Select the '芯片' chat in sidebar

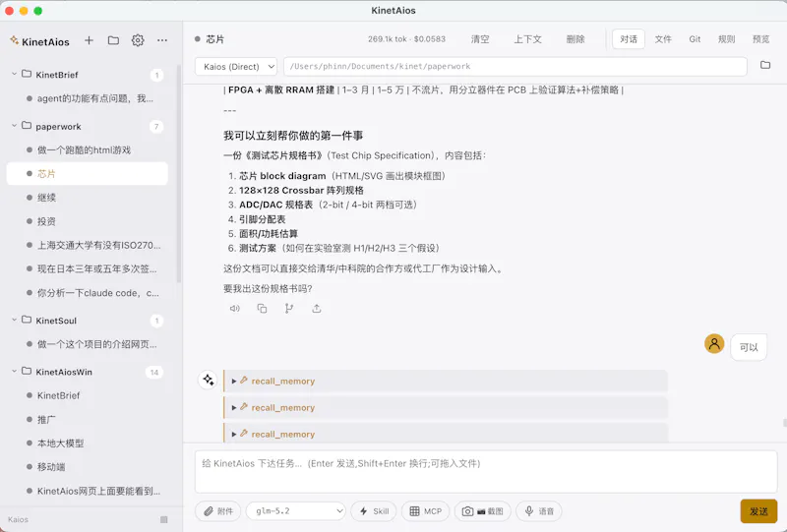(x=88, y=174)
